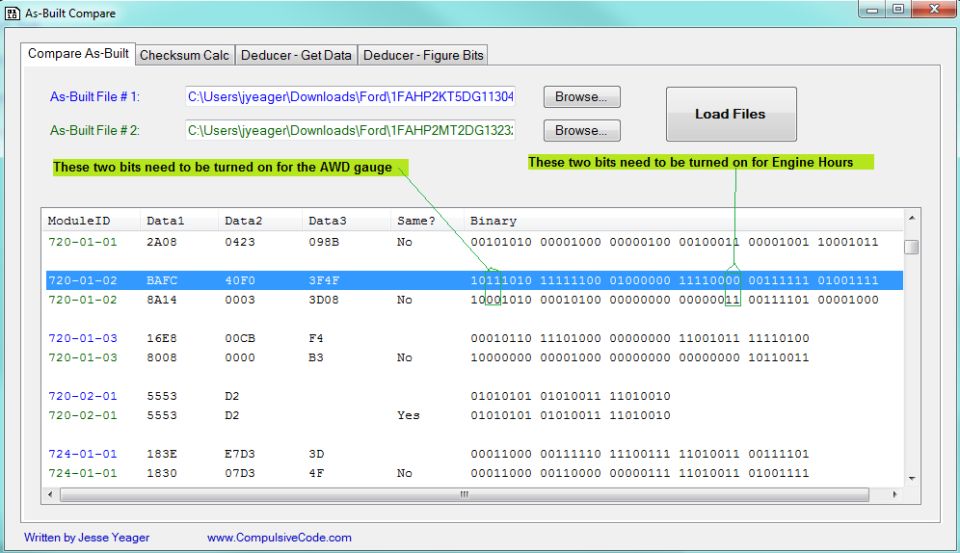The width and height of the screenshot is (960, 553).
Task: Click the Data2 column header
Action: [x=260, y=220]
